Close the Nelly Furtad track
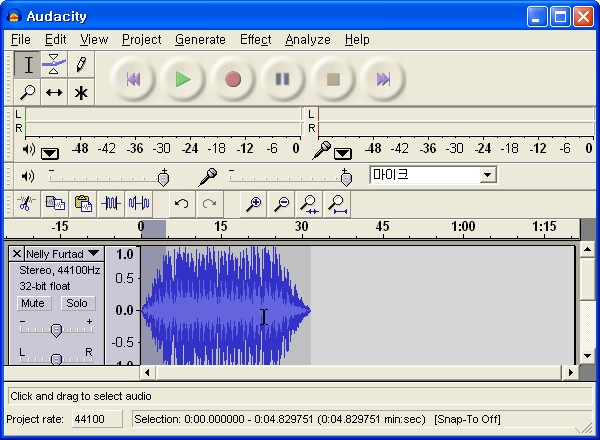Screen dimensions: 600x440 [x=16, y=254]
